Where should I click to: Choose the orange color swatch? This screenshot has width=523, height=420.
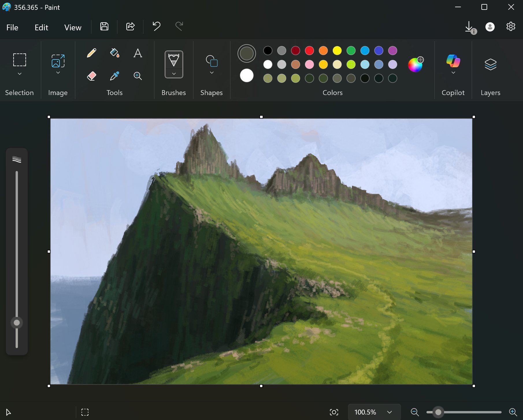click(323, 51)
